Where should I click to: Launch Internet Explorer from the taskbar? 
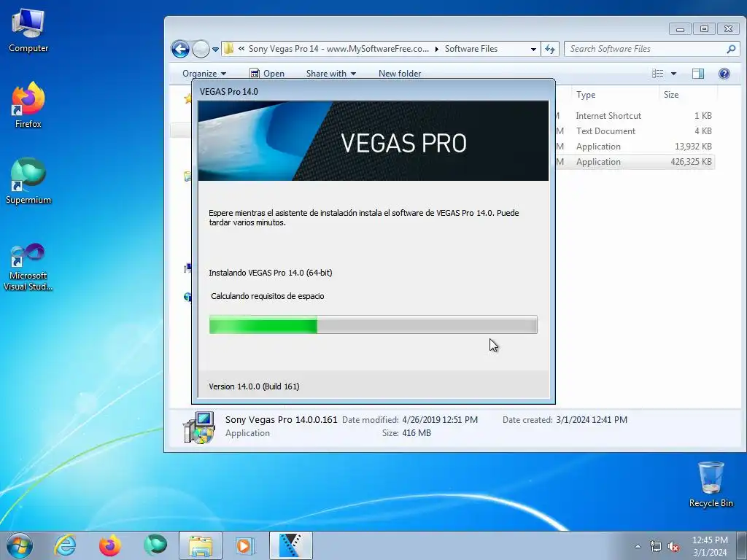pos(65,545)
